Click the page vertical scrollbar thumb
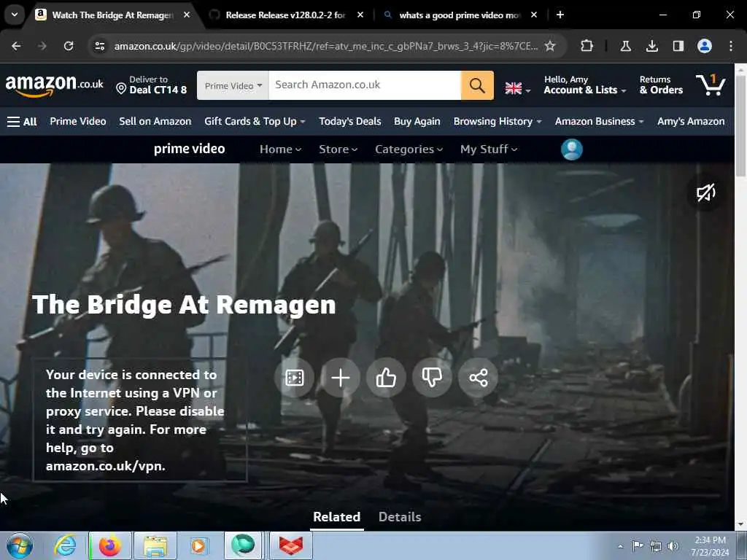Screen dimensions: 747x560 740,126
